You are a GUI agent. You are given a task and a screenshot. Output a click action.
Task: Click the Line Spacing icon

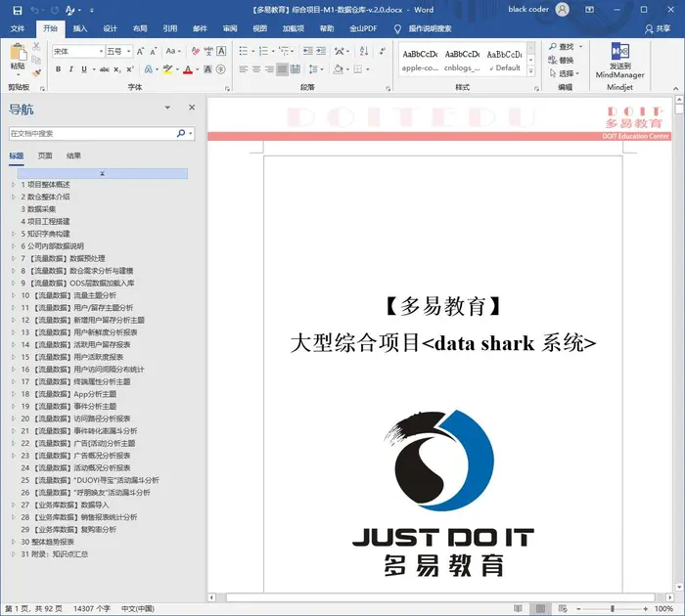(x=314, y=69)
